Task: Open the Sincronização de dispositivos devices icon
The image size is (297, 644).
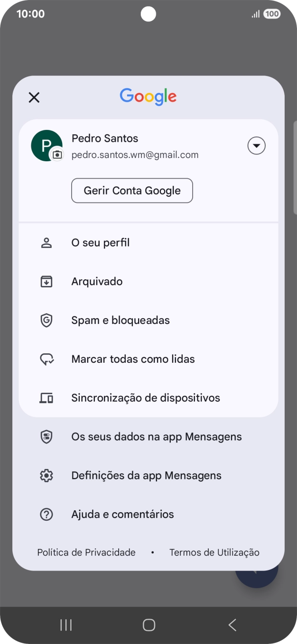Action: click(46, 397)
